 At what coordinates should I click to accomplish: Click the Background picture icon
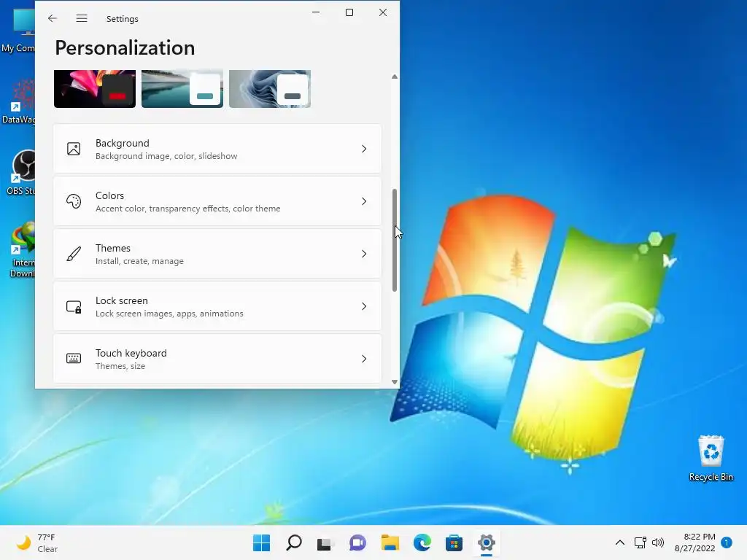pos(74,149)
